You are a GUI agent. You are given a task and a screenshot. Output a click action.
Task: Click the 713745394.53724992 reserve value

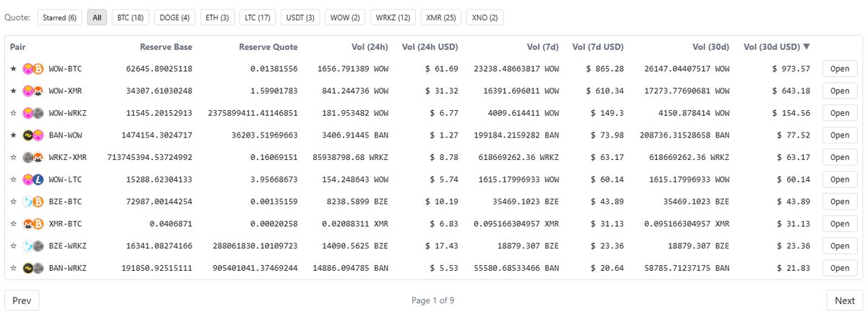[150, 157]
